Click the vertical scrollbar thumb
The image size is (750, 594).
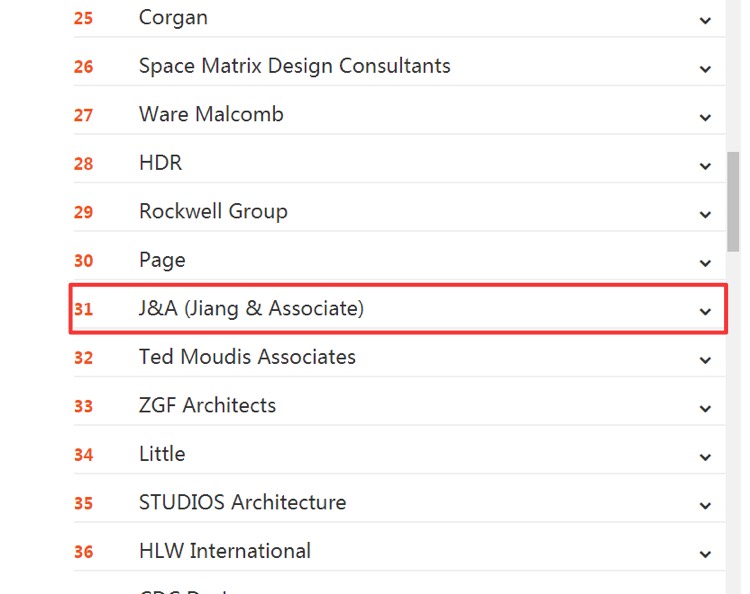733,200
